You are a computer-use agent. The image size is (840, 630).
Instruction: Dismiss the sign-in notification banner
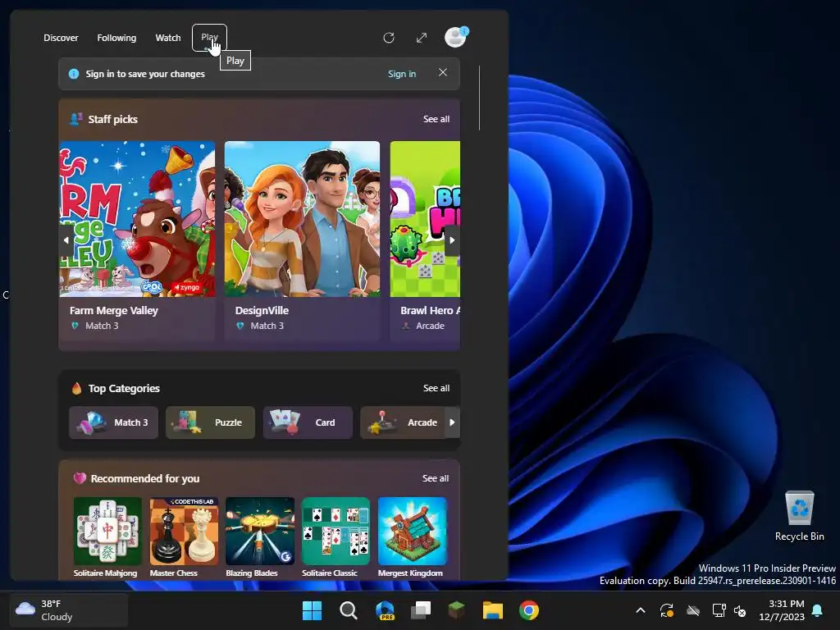(x=442, y=72)
